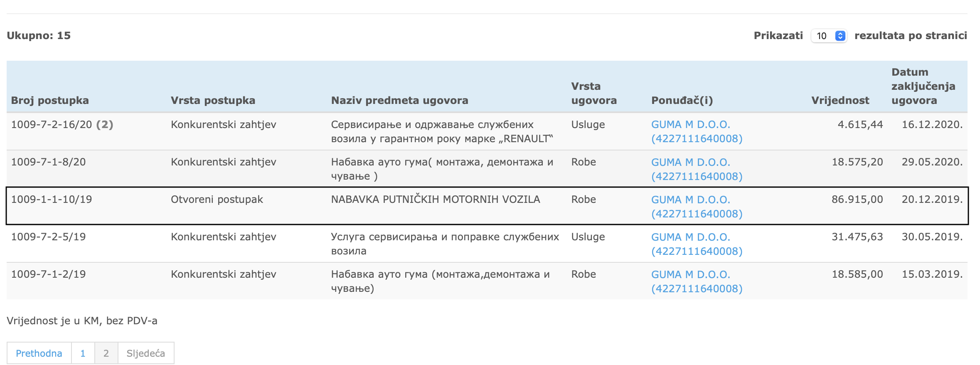Go to page 1 in pagination
980x365 pixels.
83,353
